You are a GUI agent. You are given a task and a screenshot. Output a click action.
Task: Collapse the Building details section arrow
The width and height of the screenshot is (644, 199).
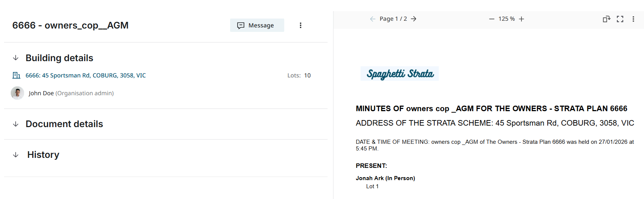[x=16, y=58]
